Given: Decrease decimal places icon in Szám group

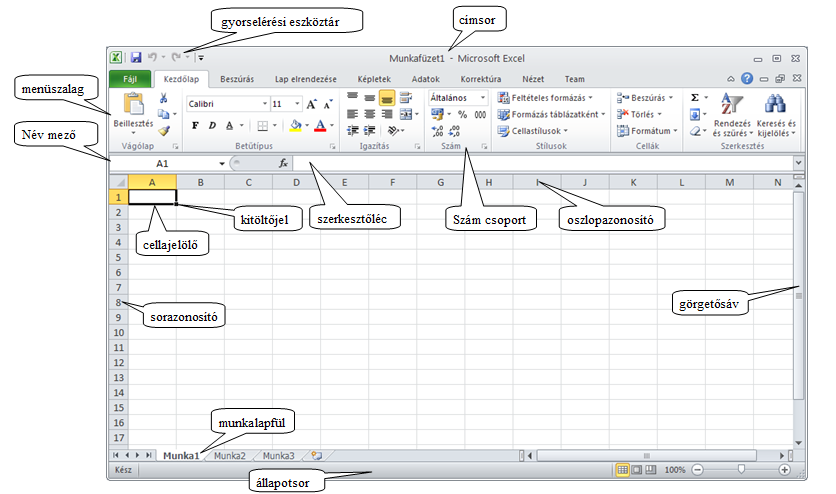Looking at the screenshot, I should point(455,131).
